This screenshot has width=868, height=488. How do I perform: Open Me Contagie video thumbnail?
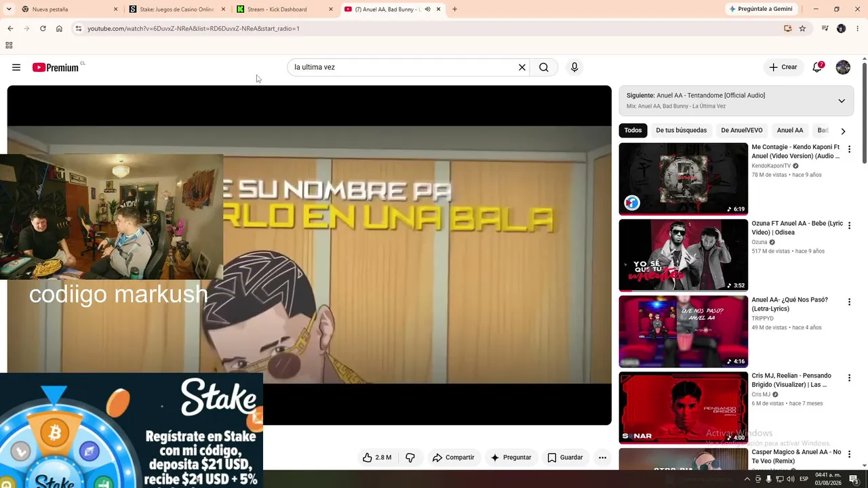(684, 179)
